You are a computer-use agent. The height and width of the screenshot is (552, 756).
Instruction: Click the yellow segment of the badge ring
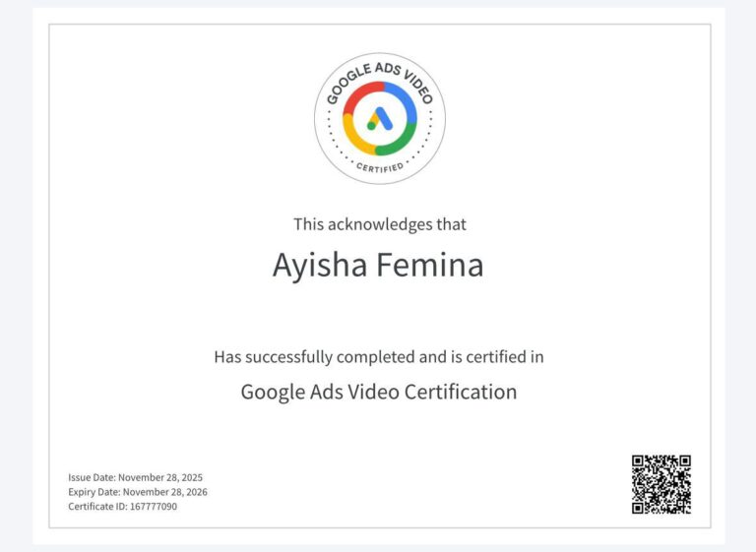355,137
